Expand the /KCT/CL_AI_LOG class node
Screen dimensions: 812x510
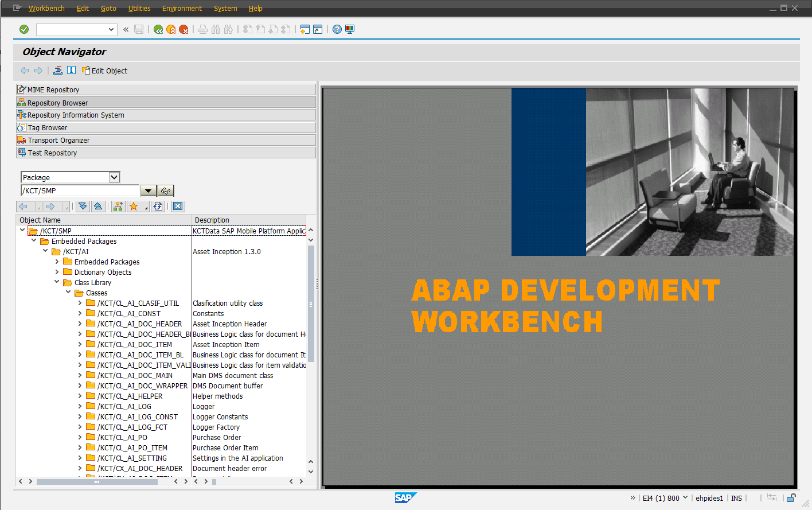click(80, 406)
